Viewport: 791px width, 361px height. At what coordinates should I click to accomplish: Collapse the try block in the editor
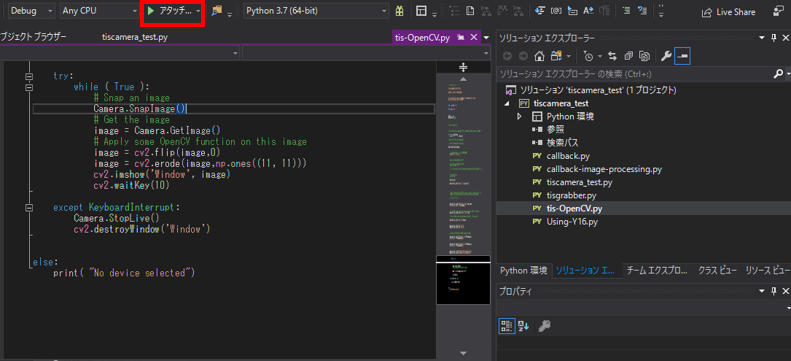coord(29,76)
